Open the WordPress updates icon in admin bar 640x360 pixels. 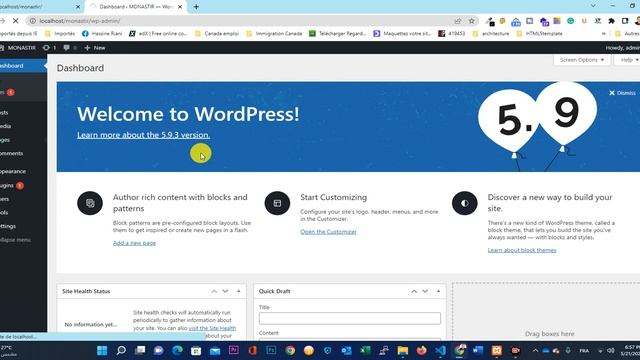click(49, 48)
